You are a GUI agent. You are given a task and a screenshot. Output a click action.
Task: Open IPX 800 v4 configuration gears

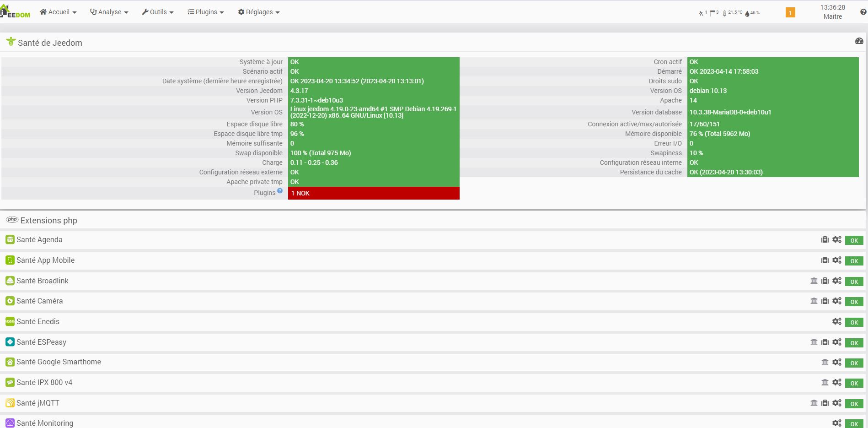[837, 382]
